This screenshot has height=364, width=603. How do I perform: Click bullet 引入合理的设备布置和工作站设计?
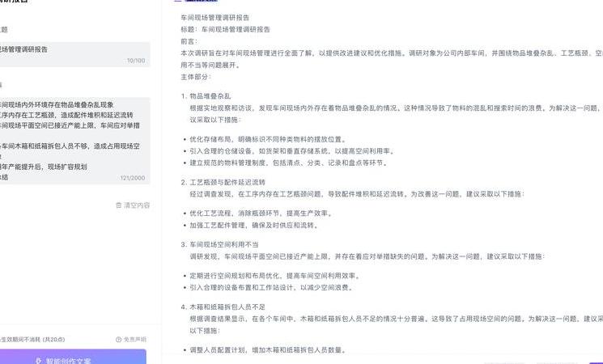pyautogui.click(x=270, y=287)
